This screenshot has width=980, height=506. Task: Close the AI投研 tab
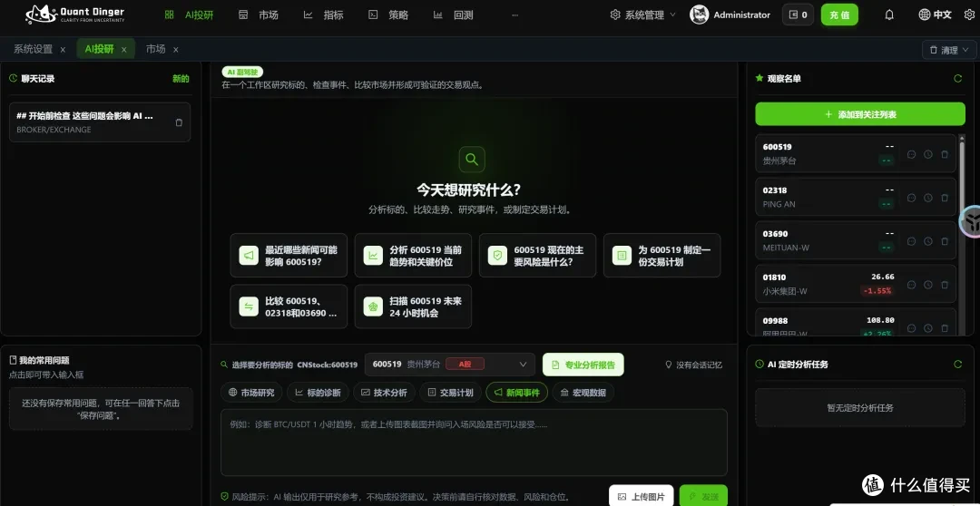(123, 49)
